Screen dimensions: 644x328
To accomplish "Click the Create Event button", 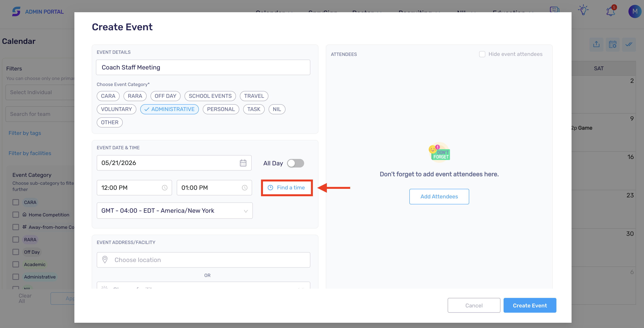I will point(530,305).
